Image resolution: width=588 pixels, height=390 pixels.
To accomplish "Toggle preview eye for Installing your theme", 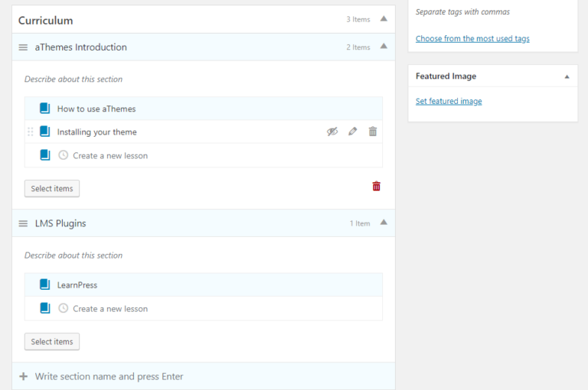I will point(332,132).
